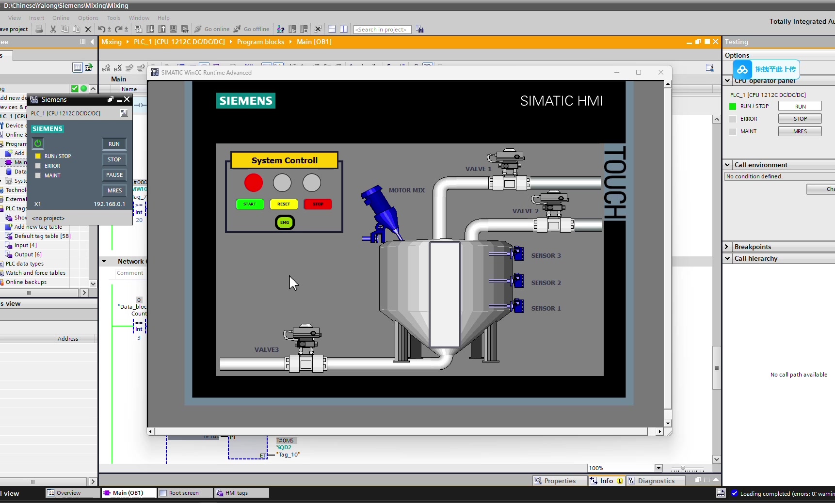This screenshot has width=835, height=504.
Task: Click the Go offline button
Action: click(252, 30)
